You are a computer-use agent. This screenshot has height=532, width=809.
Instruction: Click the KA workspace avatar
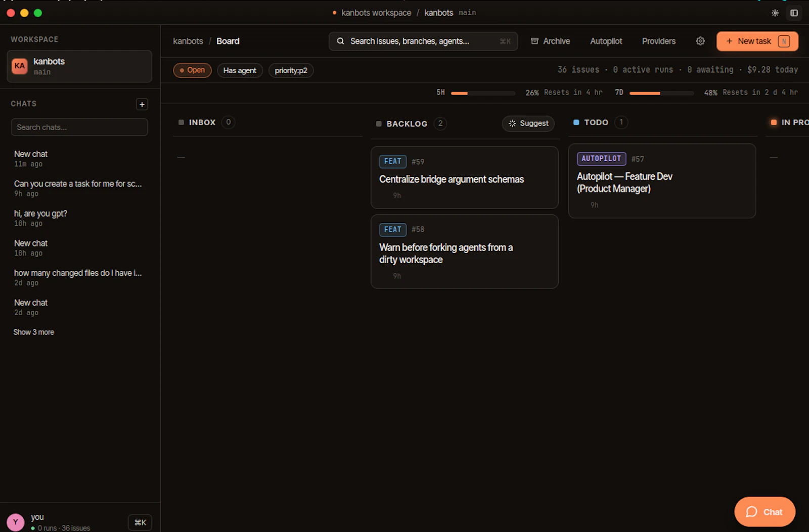click(x=20, y=66)
